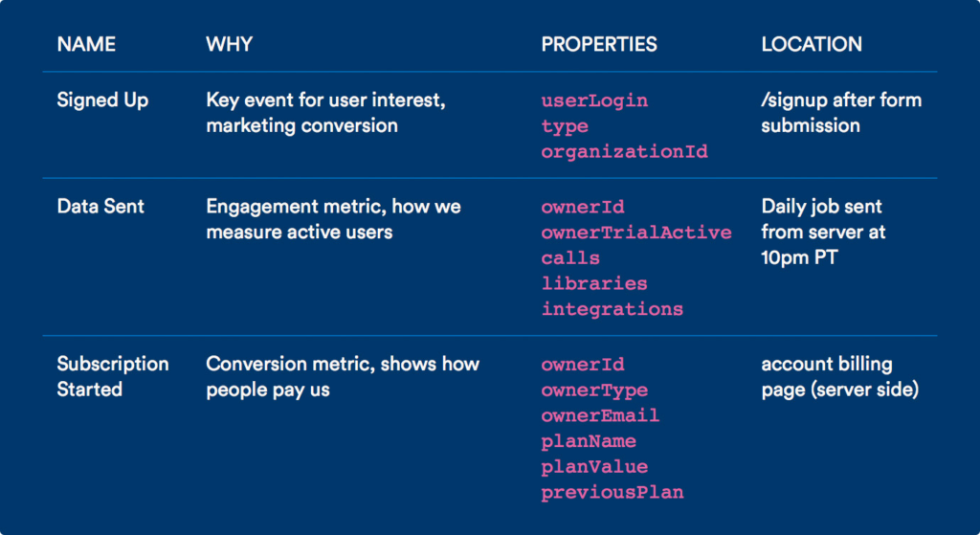This screenshot has height=535, width=980.
Task: Select the previousPlan property
Action: tap(612, 493)
